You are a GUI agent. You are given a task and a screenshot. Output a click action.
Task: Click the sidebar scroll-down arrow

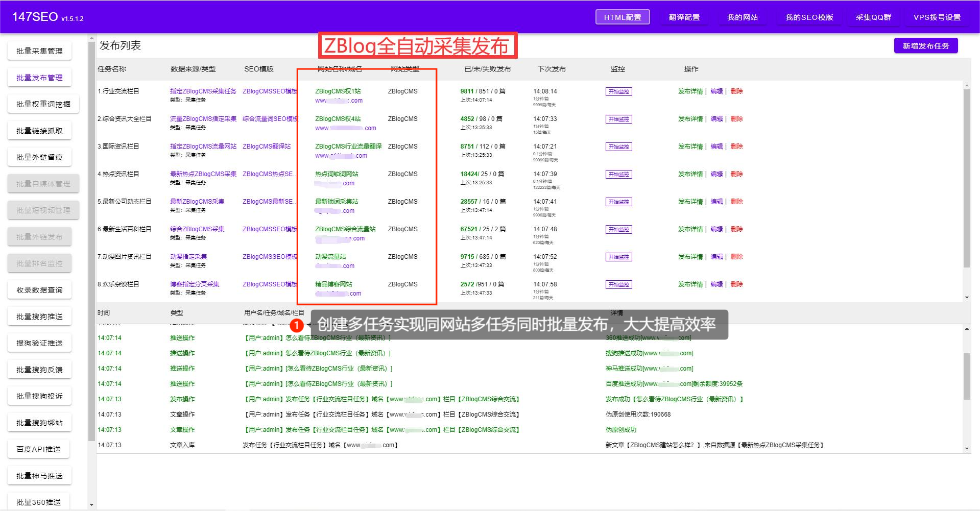[x=91, y=505]
